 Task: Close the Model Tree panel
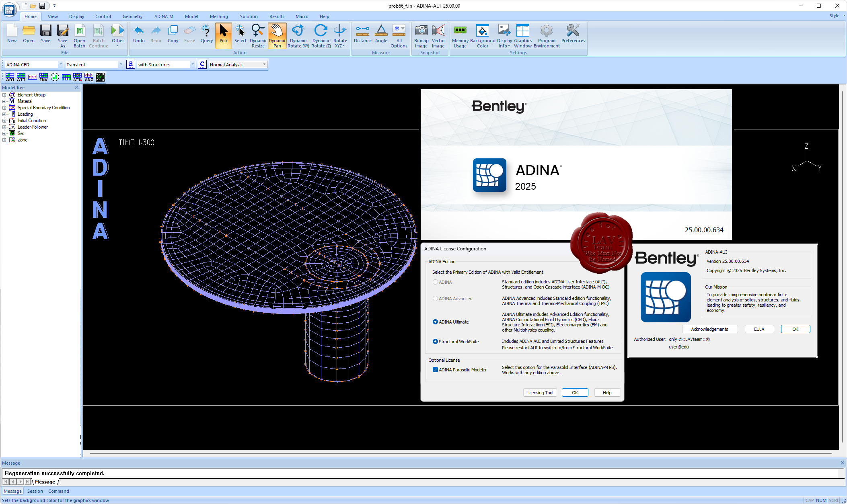click(x=77, y=88)
